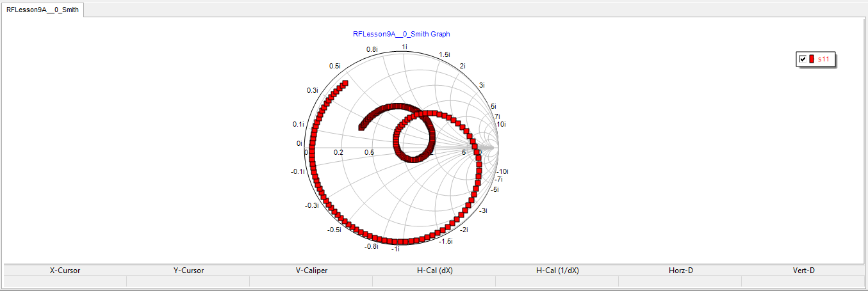The width and height of the screenshot is (868, 291).
Task: Click the Y-Cursor column header
Action: click(188, 271)
